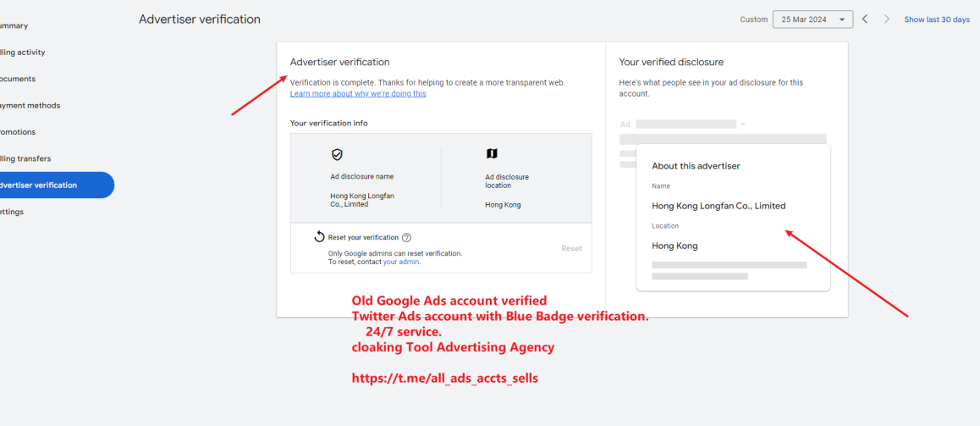Image resolution: width=980 pixels, height=426 pixels.
Task: Expand the Ad preview dropdown arrow
Action: coord(742,124)
